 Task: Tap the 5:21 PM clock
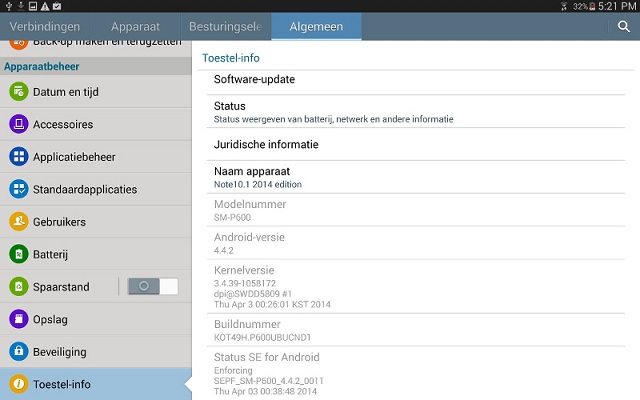(617, 6)
